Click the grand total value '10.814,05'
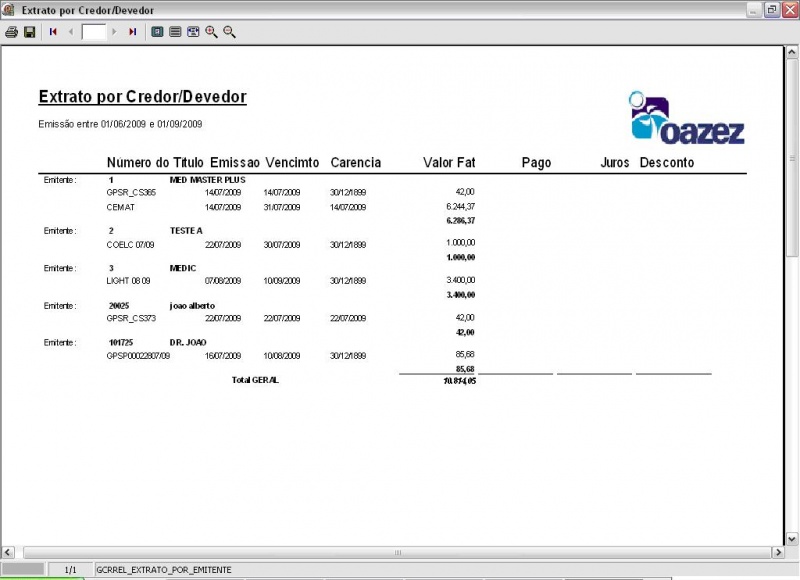This screenshot has height=580, width=800. pyautogui.click(x=460, y=381)
